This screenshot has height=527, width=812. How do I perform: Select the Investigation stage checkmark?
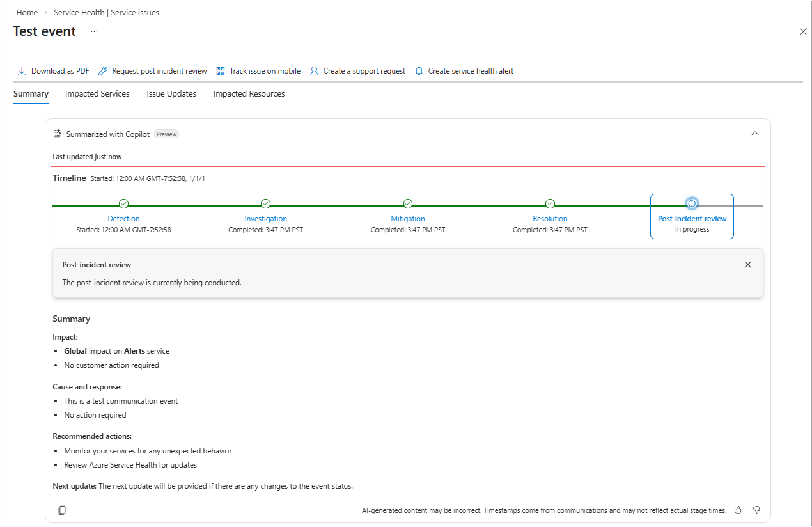[x=266, y=203]
